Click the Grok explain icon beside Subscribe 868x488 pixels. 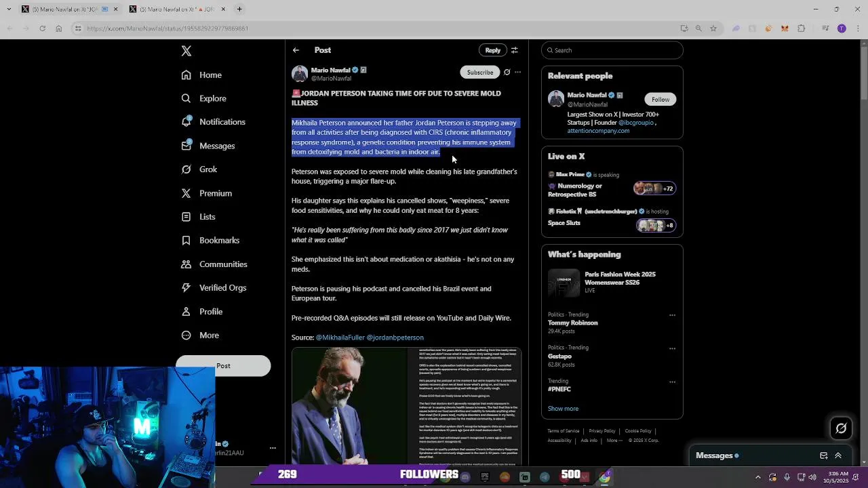click(507, 72)
